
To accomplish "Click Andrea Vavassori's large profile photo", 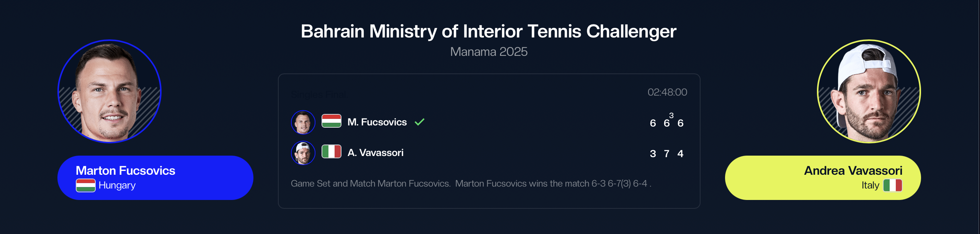I will click(x=869, y=91).
